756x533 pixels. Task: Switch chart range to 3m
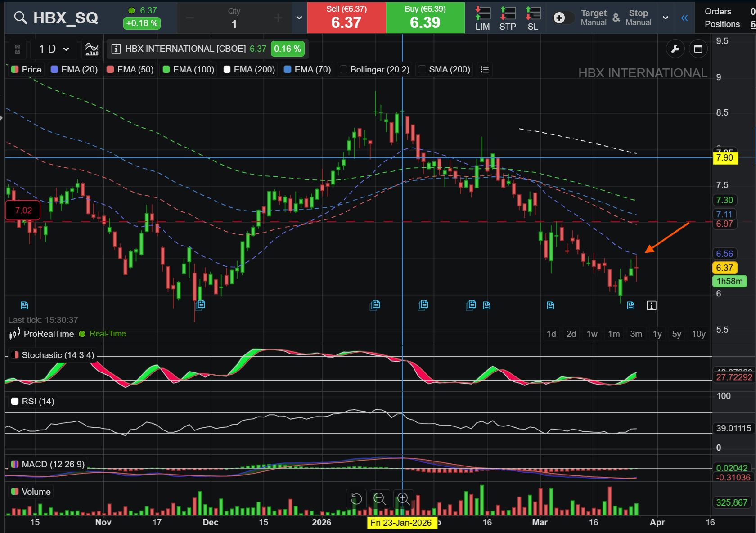(636, 334)
